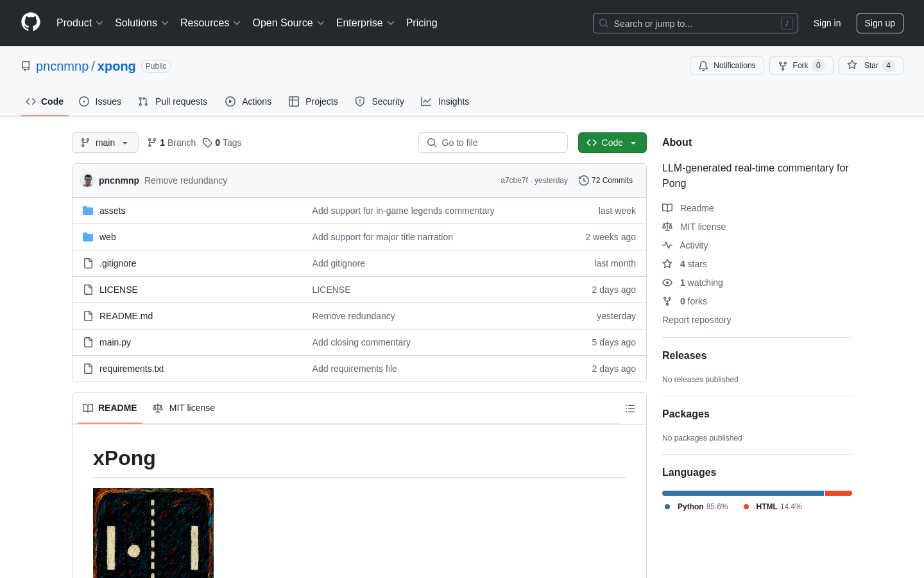
Task: Open the assets folder
Action: [112, 211]
